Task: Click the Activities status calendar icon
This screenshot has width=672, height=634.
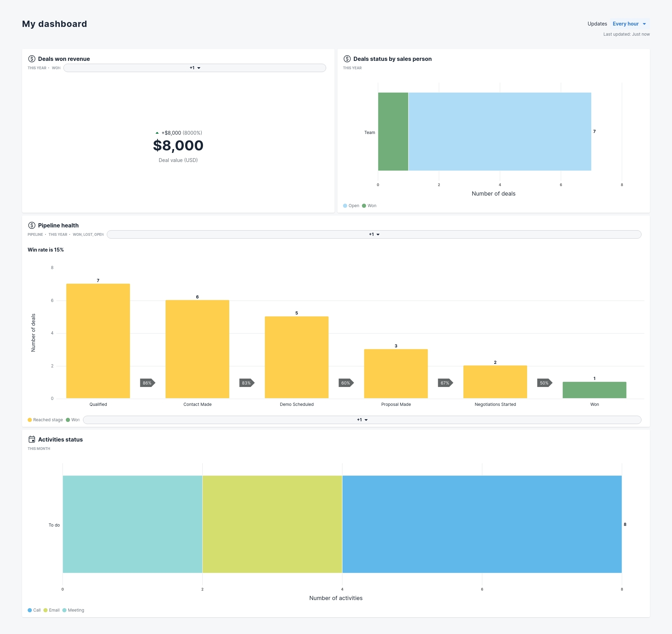Action: [32, 439]
